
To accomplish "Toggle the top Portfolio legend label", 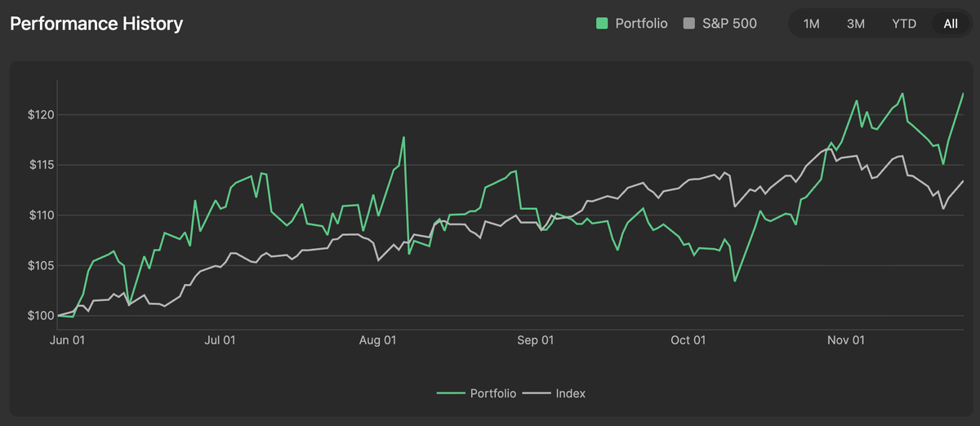I will coord(641,24).
